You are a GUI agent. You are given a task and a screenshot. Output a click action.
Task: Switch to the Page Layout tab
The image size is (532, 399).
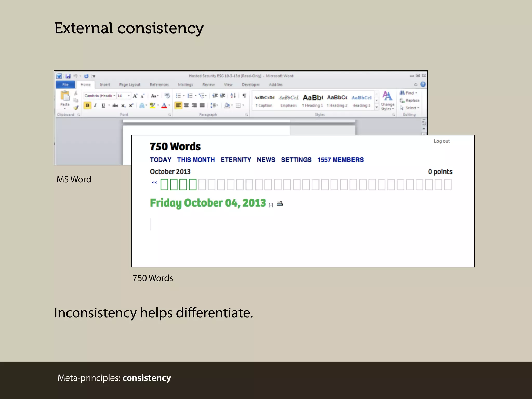pos(130,85)
